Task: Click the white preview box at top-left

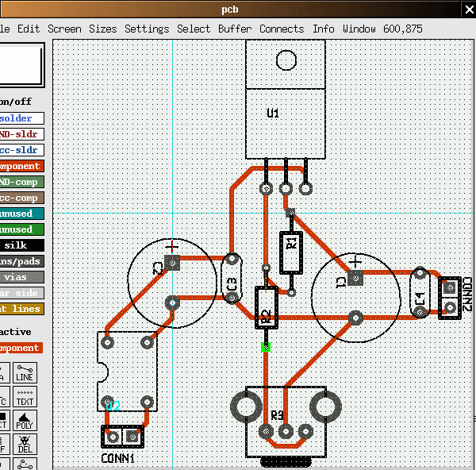Action: click(x=21, y=64)
